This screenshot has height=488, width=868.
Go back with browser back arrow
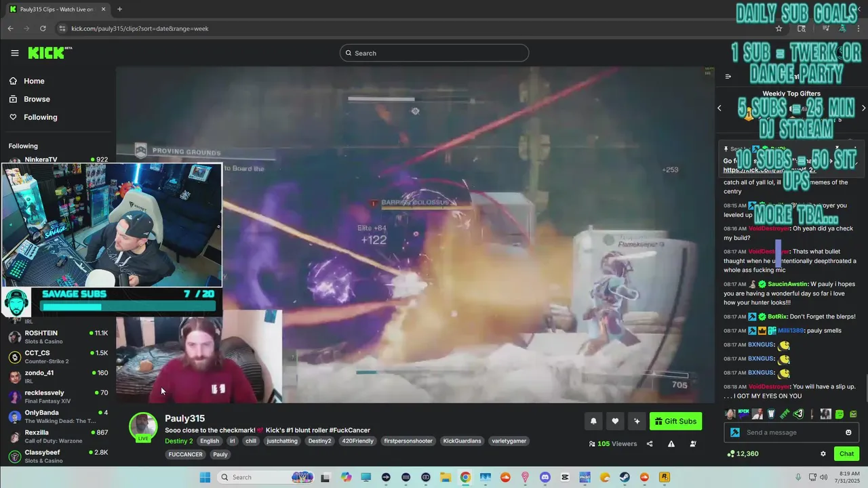coord(10,28)
